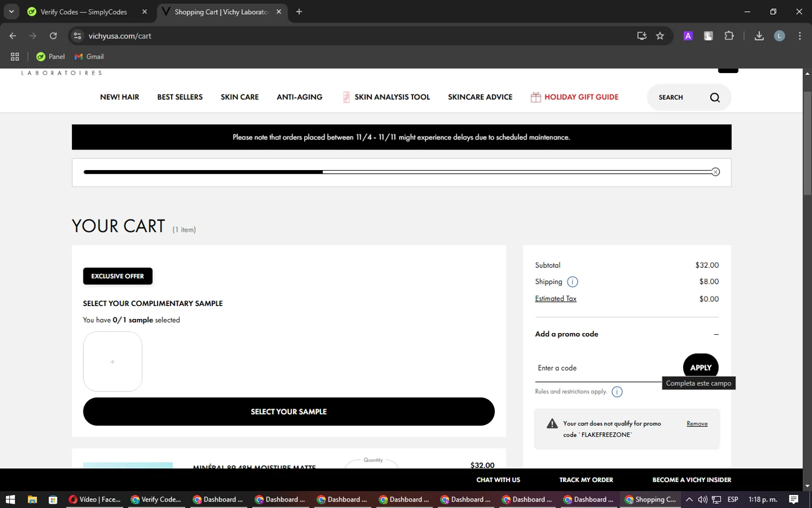
Task: Go back to previous page
Action: click(x=13, y=36)
